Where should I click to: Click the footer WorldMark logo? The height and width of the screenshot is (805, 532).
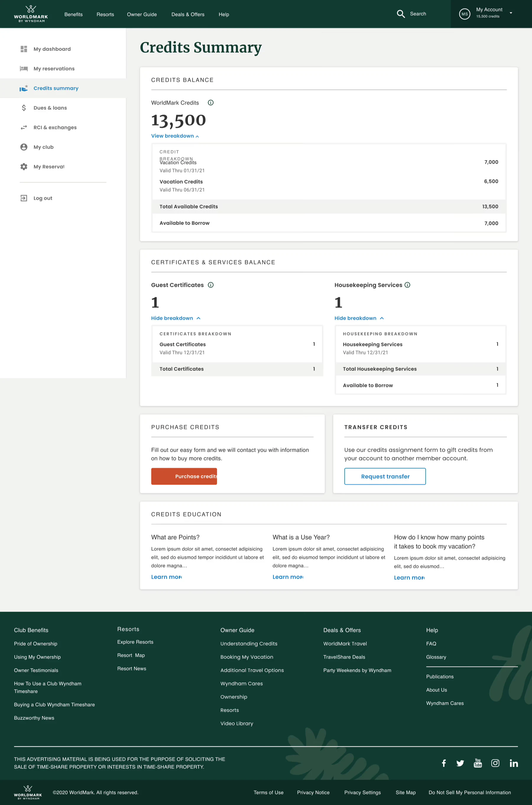point(28,793)
